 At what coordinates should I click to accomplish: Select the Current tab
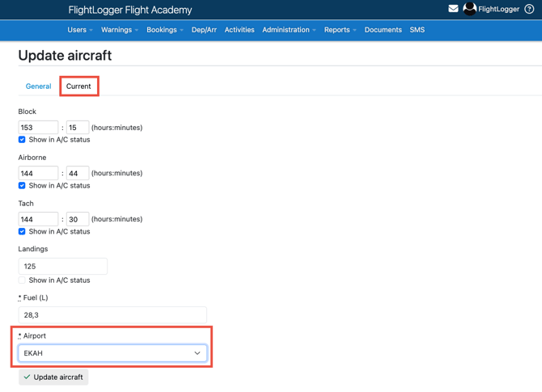pyautogui.click(x=78, y=86)
